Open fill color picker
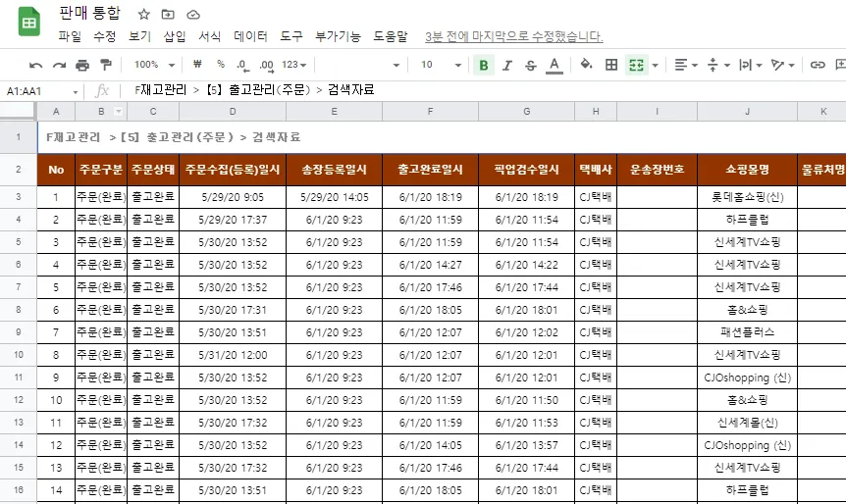Image resolution: width=846 pixels, height=504 pixels. pos(587,66)
